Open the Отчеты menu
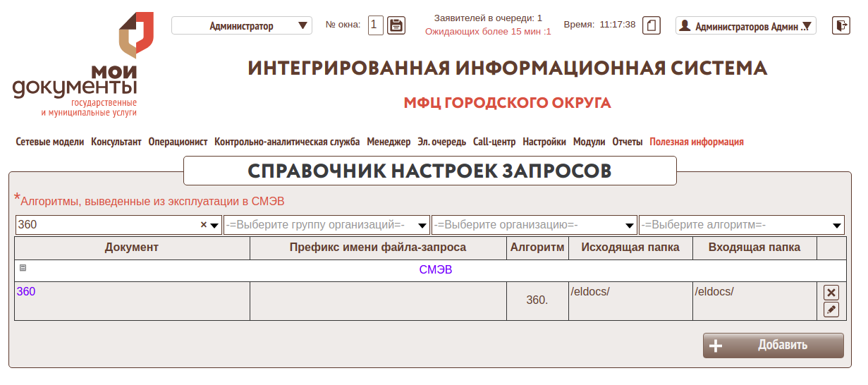The height and width of the screenshot is (385, 868). pos(627,142)
